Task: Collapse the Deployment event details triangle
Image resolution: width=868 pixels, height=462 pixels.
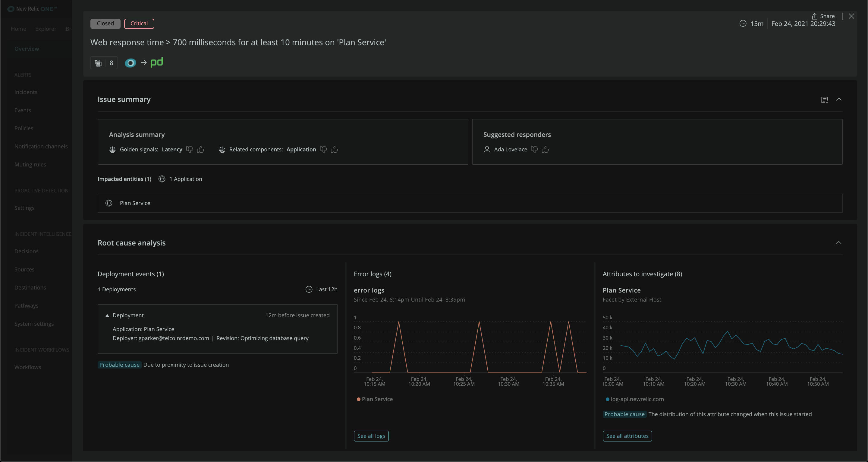Action: click(107, 316)
